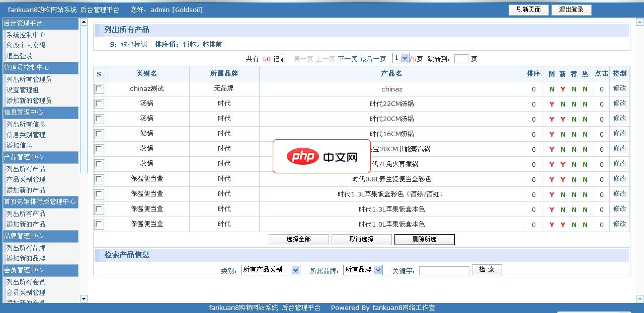This screenshot has height=313, width=644.
Task: Expand the 所有品牌 brand dropdown
Action: click(x=362, y=269)
